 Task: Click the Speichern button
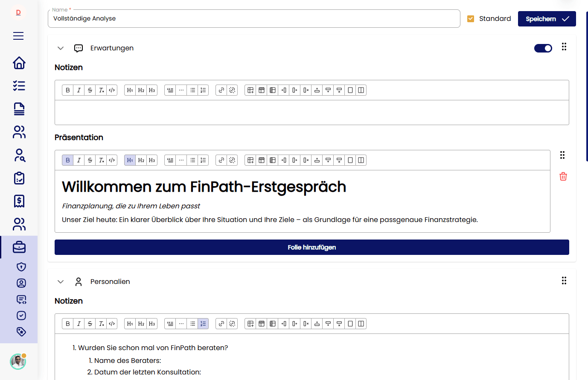coord(547,18)
